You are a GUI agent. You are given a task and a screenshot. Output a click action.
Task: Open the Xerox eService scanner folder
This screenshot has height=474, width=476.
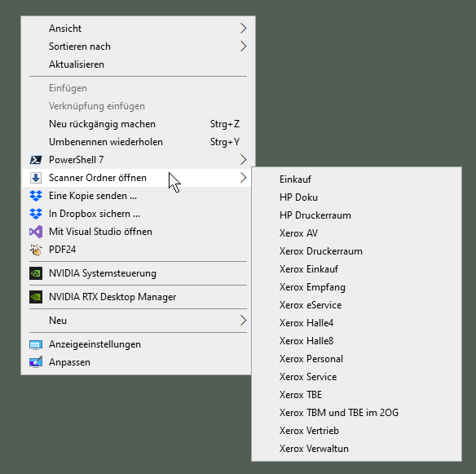356,305
